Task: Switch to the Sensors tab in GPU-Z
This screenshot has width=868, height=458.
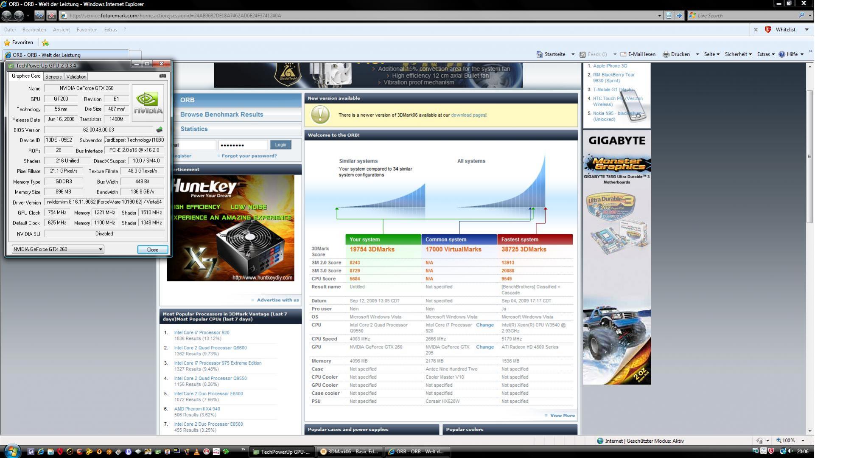Action: [53, 76]
